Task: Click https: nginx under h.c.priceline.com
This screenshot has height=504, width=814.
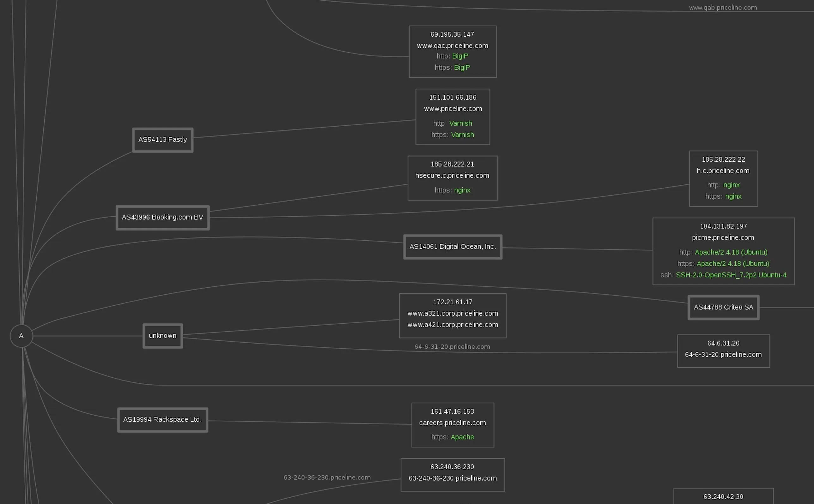Action: click(723, 196)
